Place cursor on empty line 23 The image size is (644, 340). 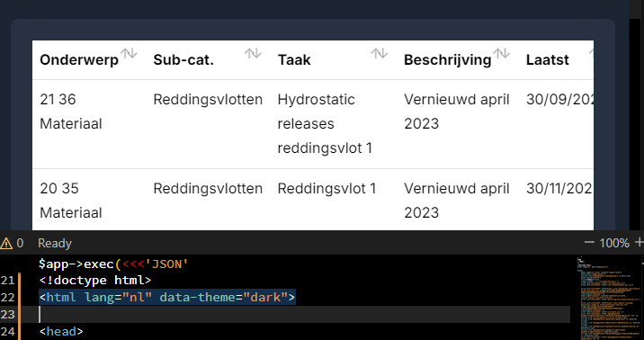304,314
